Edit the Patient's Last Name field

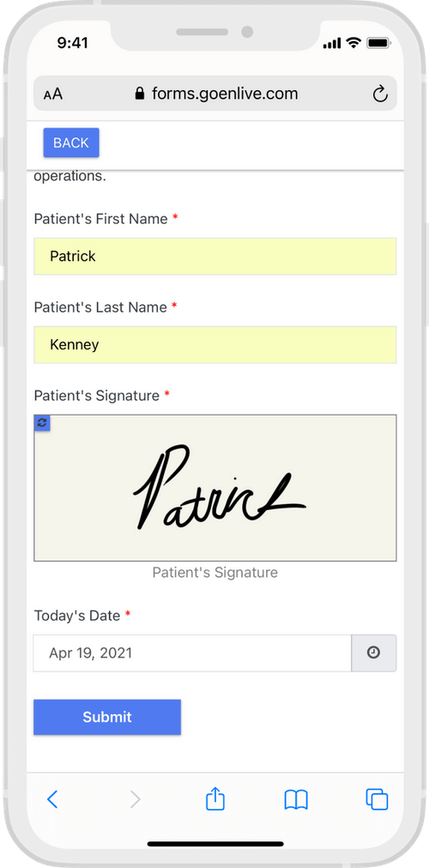[215, 344]
